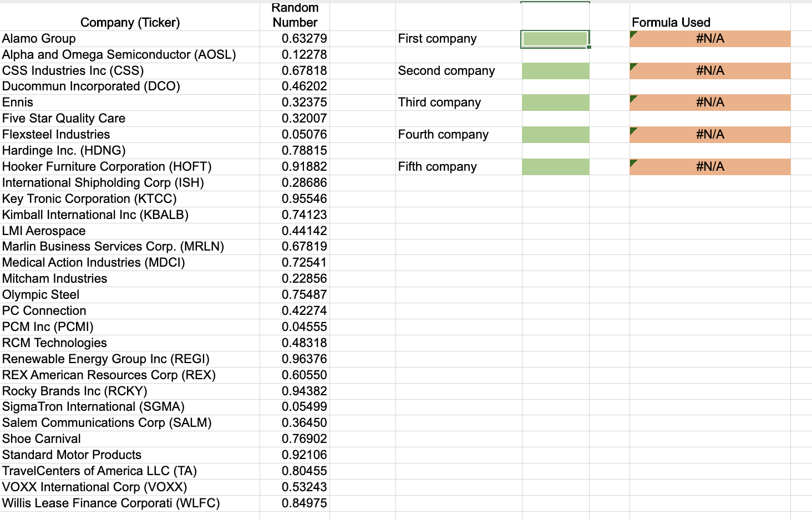Select Renewable Energy Group Inc (REGI) cell
The width and height of the screenshot is (812, 520).
[130, 359]
